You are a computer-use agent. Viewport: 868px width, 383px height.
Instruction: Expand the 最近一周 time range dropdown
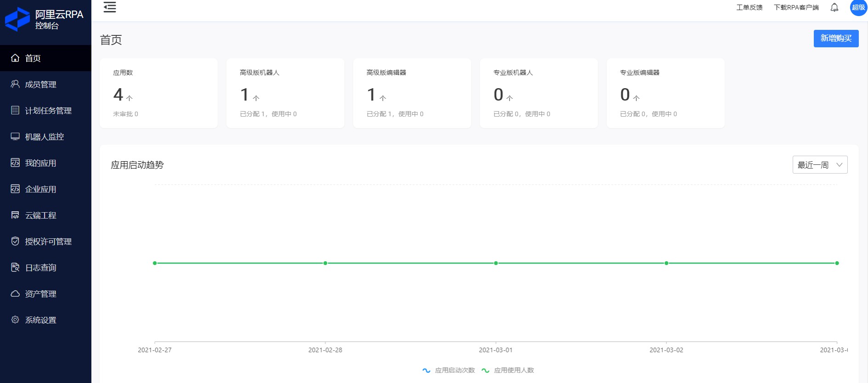[820, 165]
